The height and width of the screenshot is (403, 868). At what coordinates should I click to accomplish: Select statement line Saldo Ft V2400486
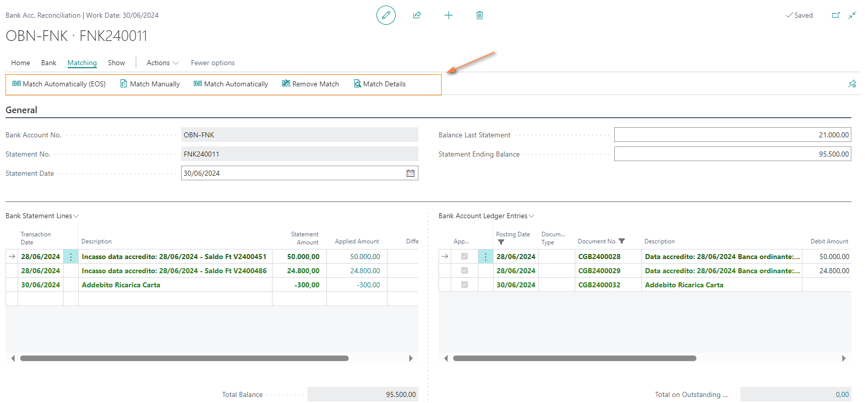(174, 271)
